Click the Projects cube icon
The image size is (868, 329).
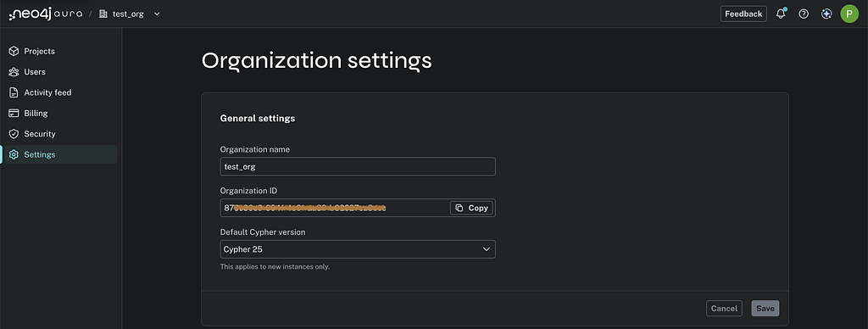(14, 51)
